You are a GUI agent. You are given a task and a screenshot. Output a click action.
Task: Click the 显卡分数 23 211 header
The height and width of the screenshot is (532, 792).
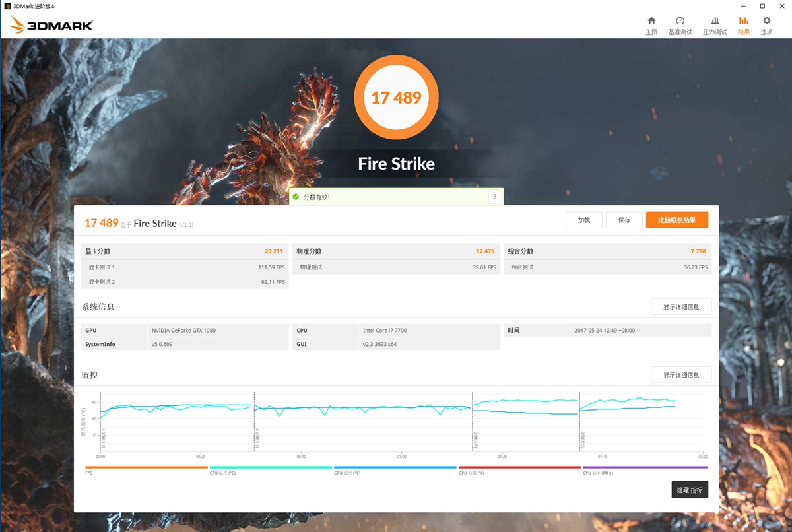tap(185, 251)
